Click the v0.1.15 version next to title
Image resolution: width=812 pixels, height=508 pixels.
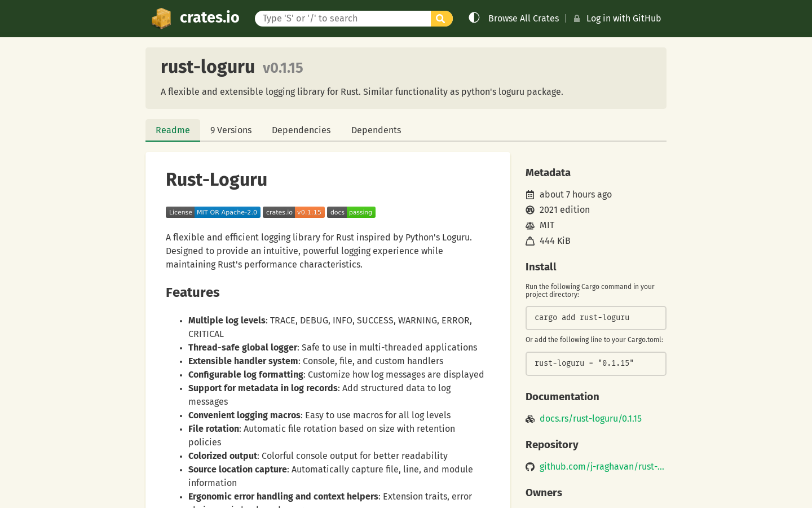click(283, 68)
